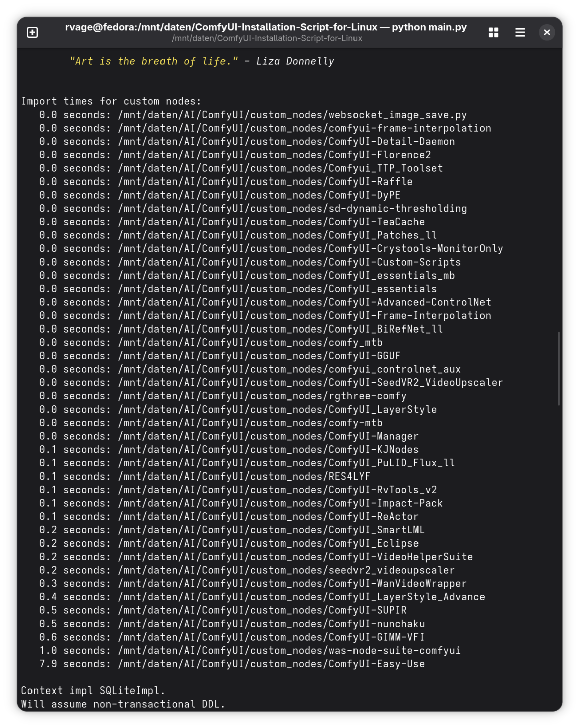Image resolution: width=579 pixels, height=728 pixels.
Task: Click the ComfyUI-GGUF path line
Action: (219, 356)
